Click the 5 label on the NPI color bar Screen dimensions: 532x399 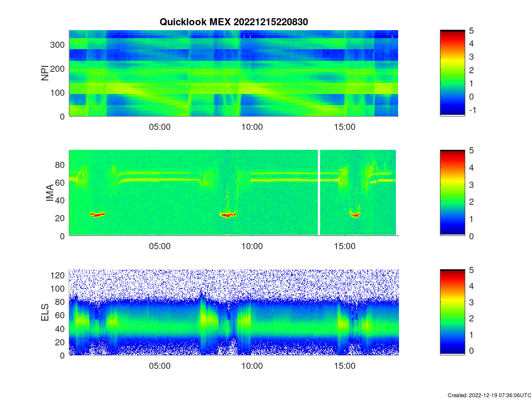[x=471, y=31]
